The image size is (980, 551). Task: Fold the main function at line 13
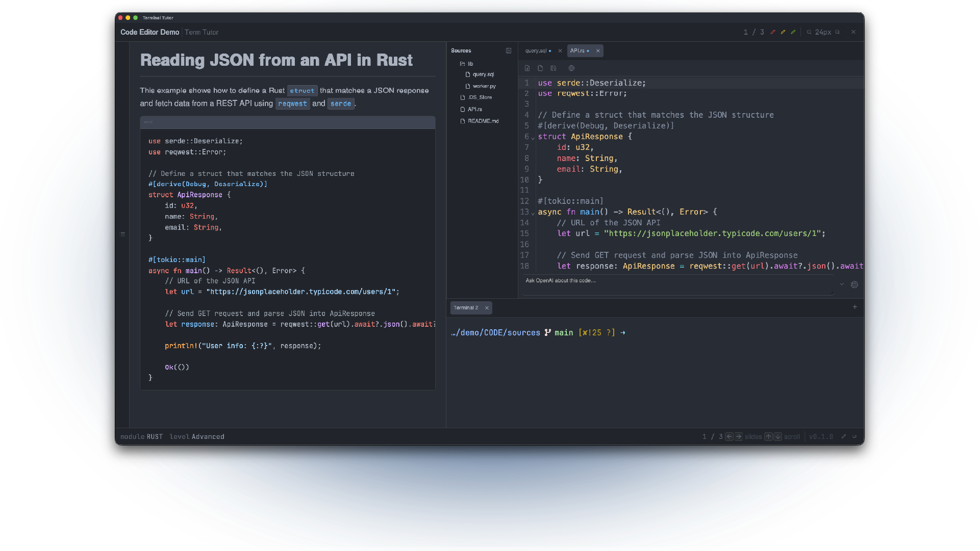pos(533,214)
